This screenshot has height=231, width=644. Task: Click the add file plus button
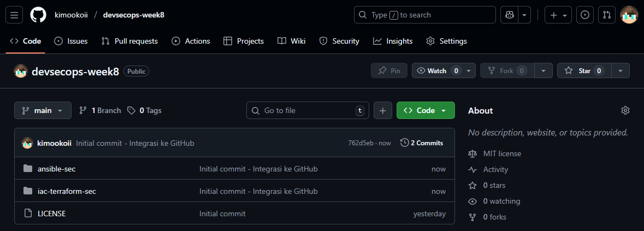point(382,110)
